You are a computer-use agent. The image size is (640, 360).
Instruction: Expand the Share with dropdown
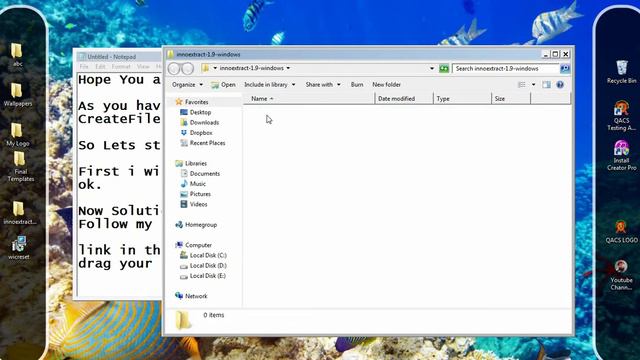click(x=323, y=84)
